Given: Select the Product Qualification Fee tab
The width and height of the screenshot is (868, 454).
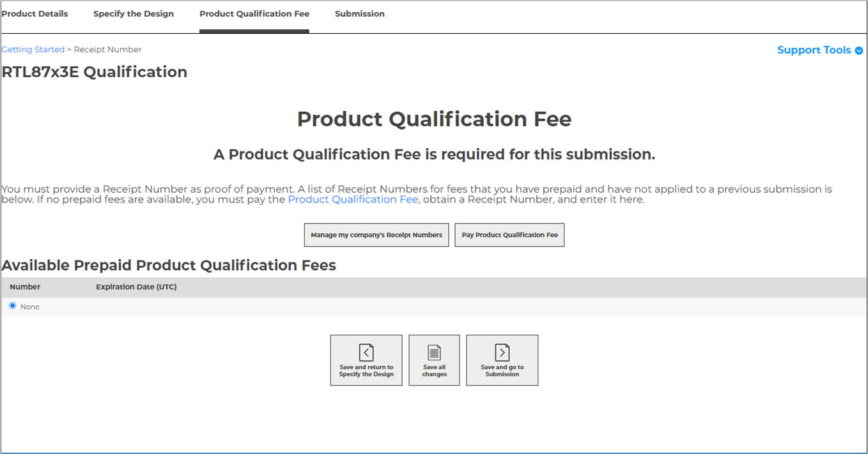Looking at the screenshot, I should click(x=254, y=13).
